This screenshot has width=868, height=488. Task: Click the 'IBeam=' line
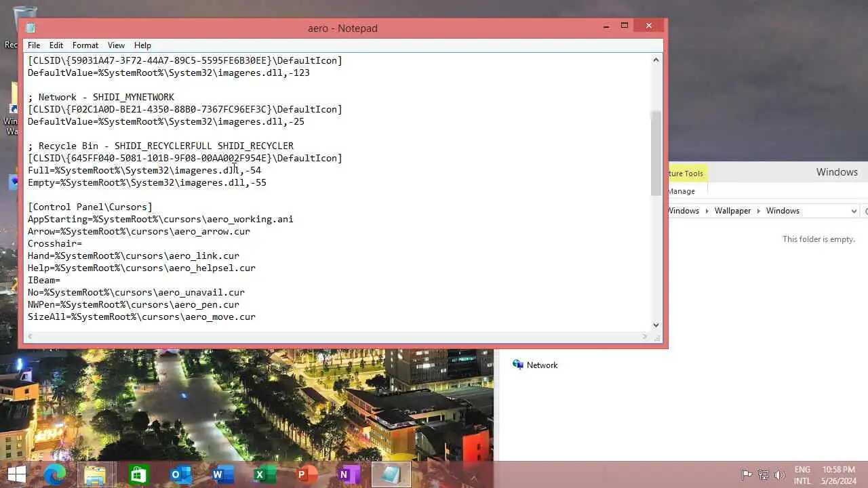pos(44,280)
